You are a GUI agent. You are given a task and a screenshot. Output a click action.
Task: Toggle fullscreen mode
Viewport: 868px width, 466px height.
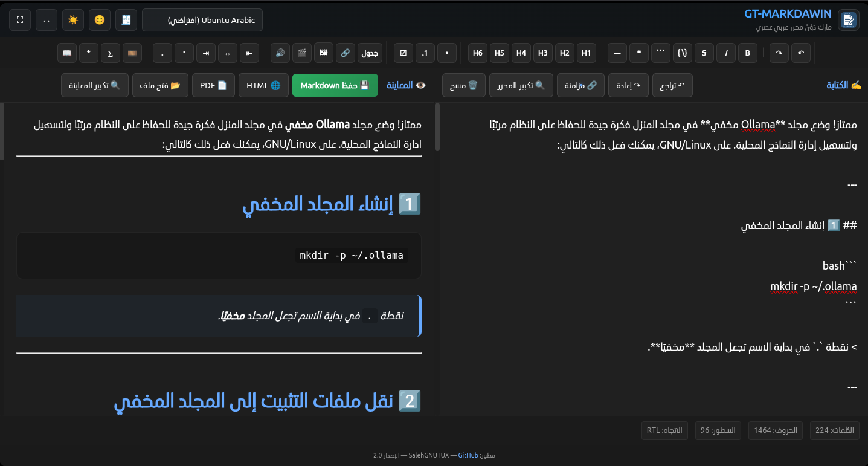20,20
